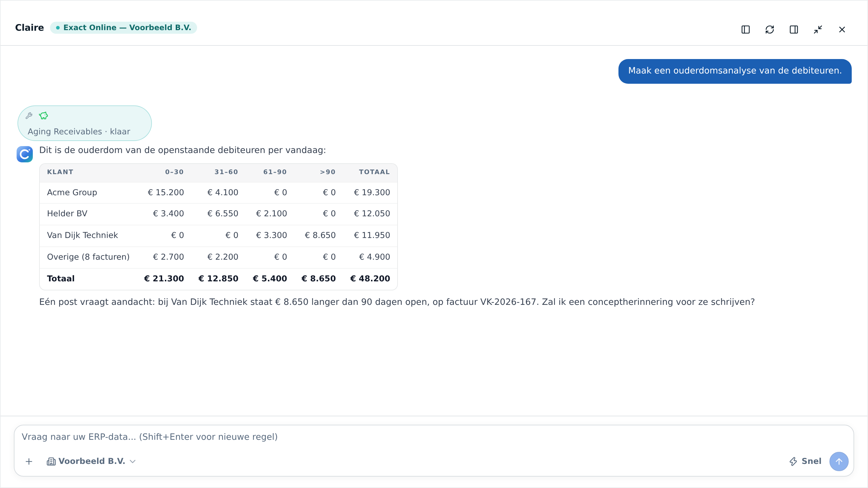The height and width of the screenshot is (488, 868).
Task: Click the send arrow button
Action: click(839, 461)
